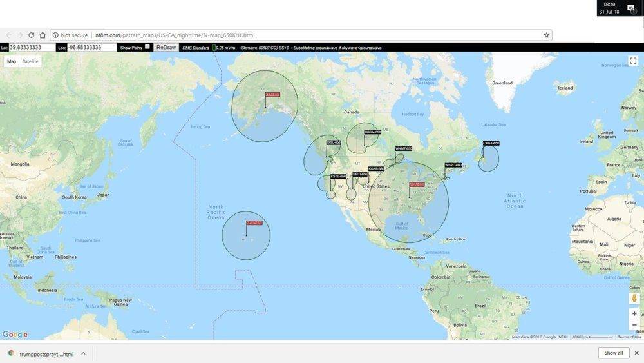Viewport: 644px width, 363px height.
Task: Close the downloads bar
Action: click(636, 353)
